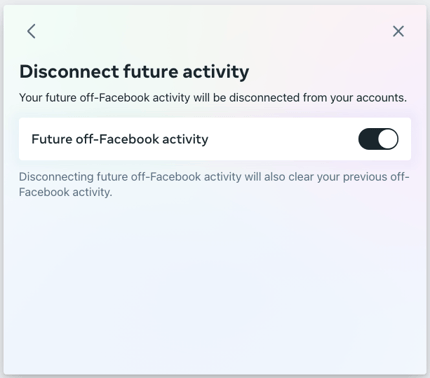430x378 pixels.
Task: Toggle the Future off-Facebook activity switch
Action: pyautogui.click(x=378, y=139)
